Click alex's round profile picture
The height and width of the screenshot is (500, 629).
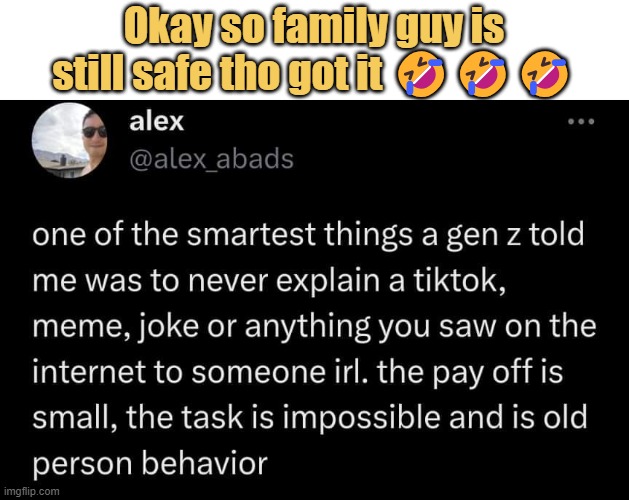pos(70,140)
